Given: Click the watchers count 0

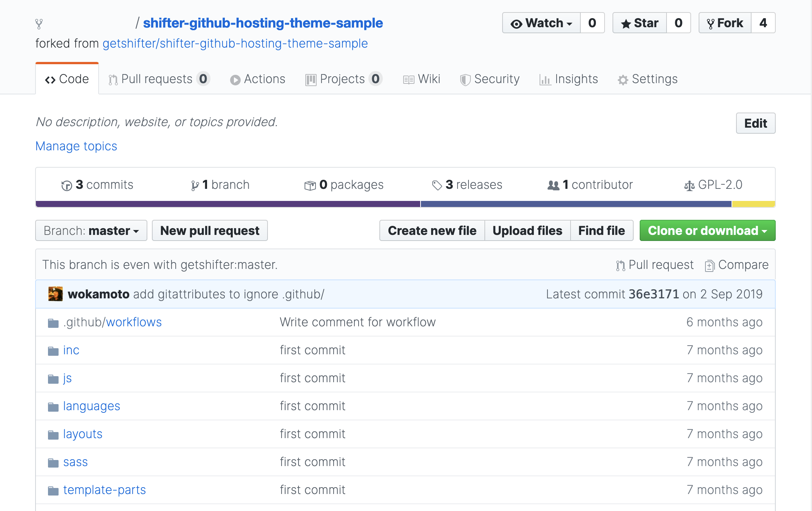Looking at the screenshot, I should click(x=592, y=23).
